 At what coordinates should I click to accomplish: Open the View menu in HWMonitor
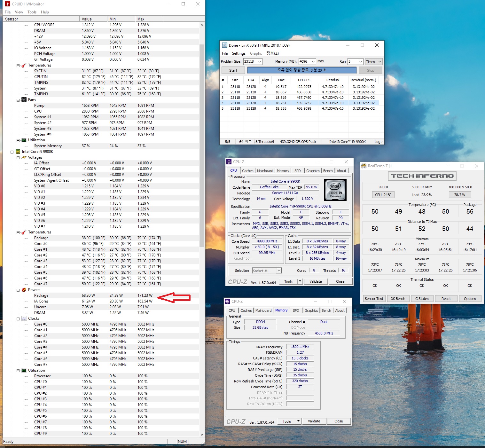pos(19,12)
